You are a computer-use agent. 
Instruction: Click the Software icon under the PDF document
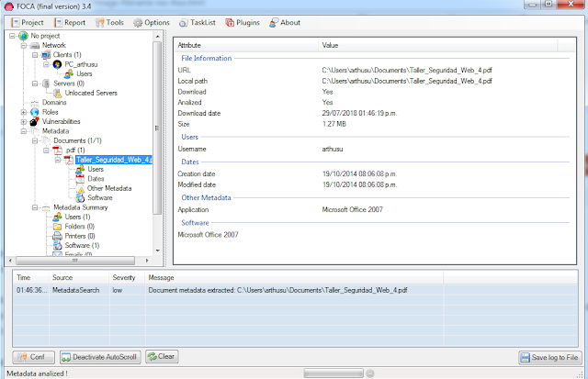click(x=80, y=198)
